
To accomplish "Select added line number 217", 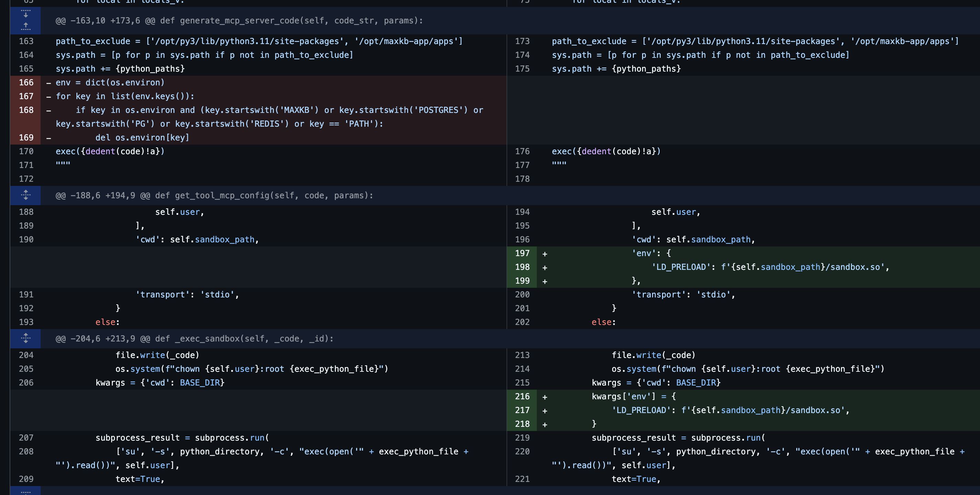I will pyautogui.click(x=522, y=410).
